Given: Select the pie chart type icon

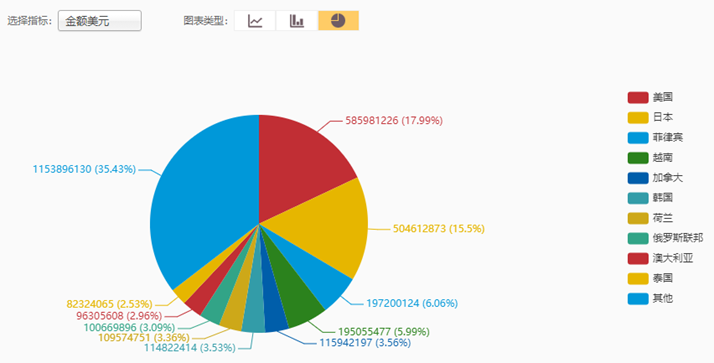Looking at the screenshot, I should [338, 20].
